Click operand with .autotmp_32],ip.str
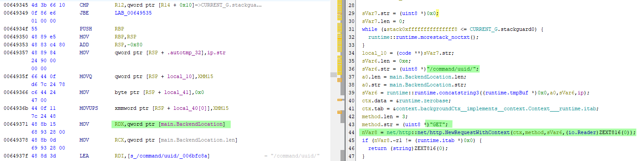The width and height of the screenshot is (644, 161). (x=169, y=53)
